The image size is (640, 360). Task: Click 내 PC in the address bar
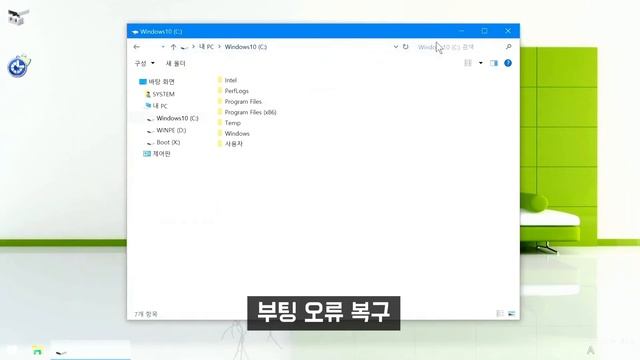point(206,47)
